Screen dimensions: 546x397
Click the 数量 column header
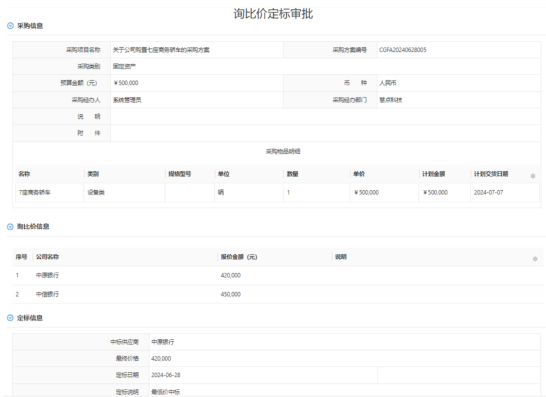[292, 174]
